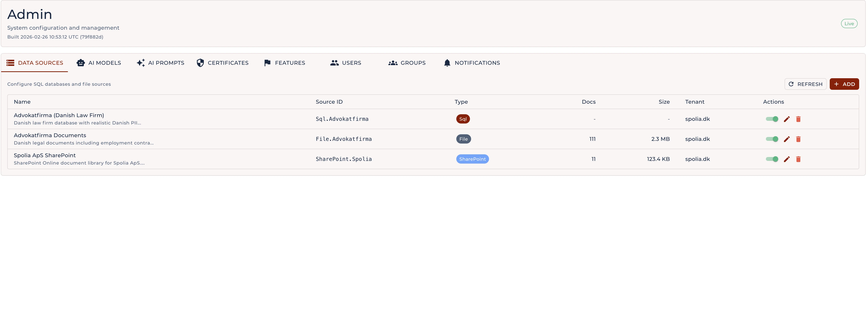Click the Certificates shield icon

click(200, 63)
